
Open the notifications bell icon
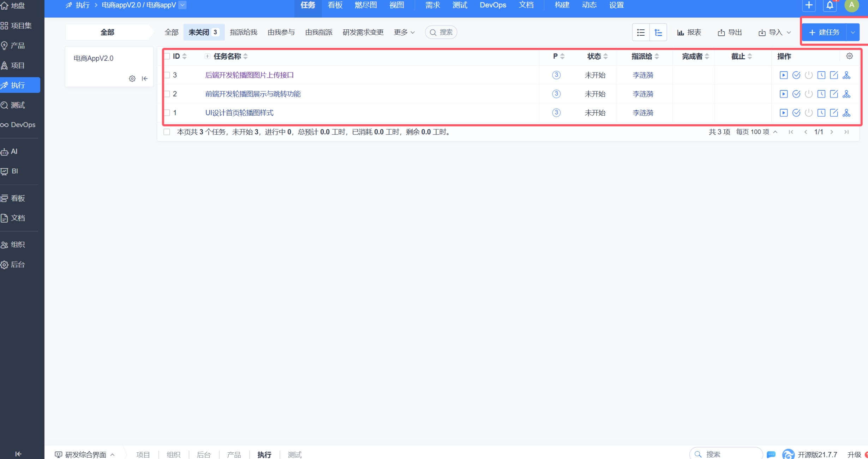click(830, 5)
